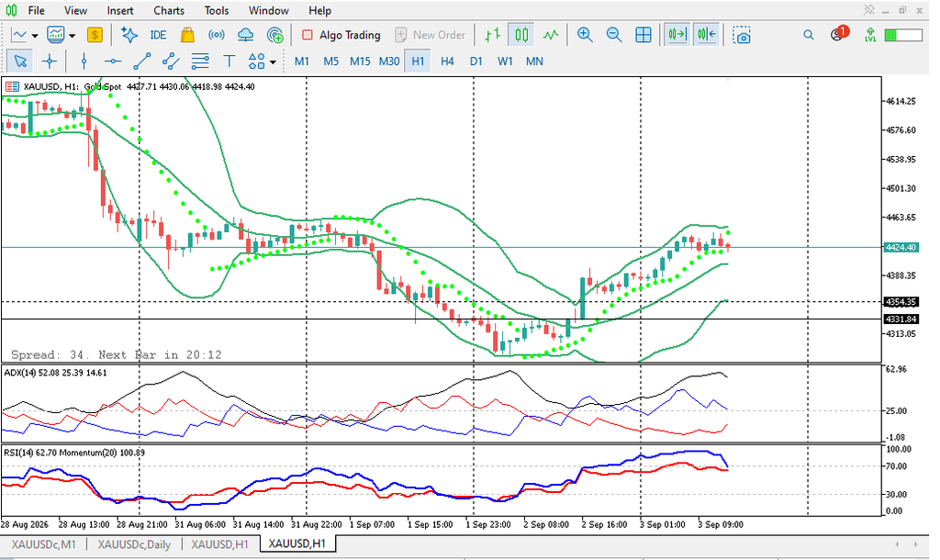Open the Insert menu

click(x=120, y=10)
